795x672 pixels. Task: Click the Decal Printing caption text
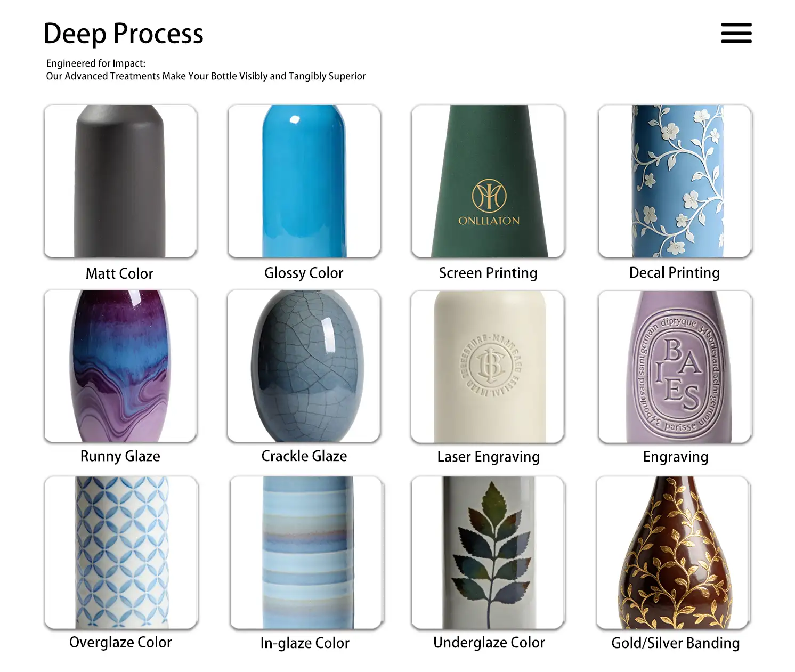coord(674,273)
